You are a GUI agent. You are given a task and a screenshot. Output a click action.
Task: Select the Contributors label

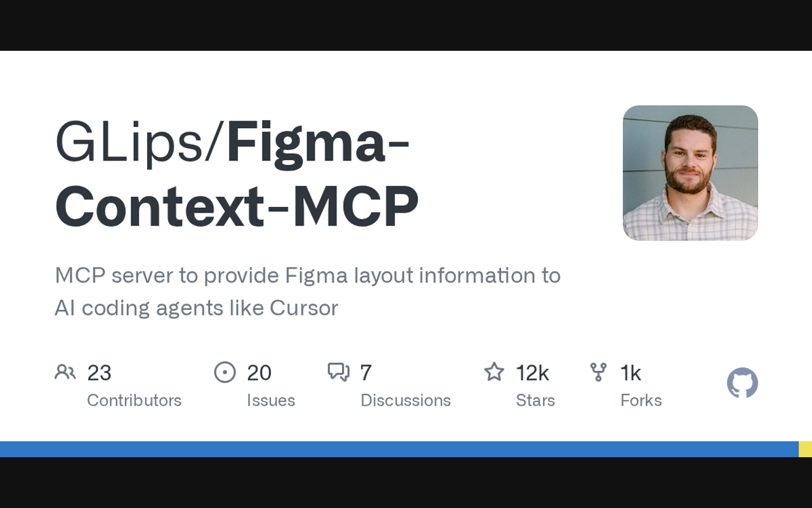(x=134, y=401)
